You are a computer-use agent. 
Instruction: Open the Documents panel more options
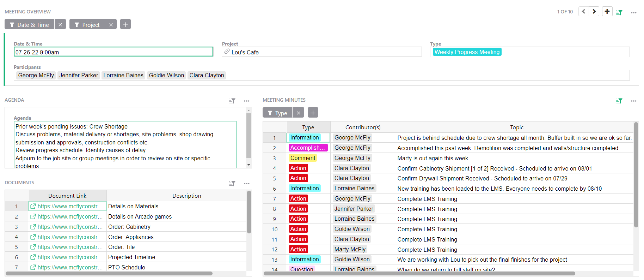[x=246, y=184]
